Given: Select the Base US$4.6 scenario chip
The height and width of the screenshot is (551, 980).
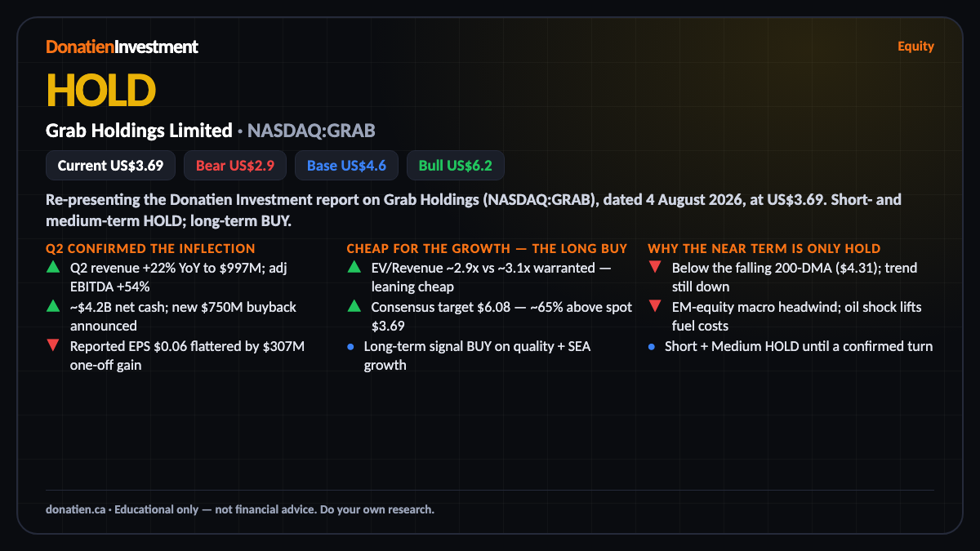Looking at the screenshot, I should click(x=346, y=166).
